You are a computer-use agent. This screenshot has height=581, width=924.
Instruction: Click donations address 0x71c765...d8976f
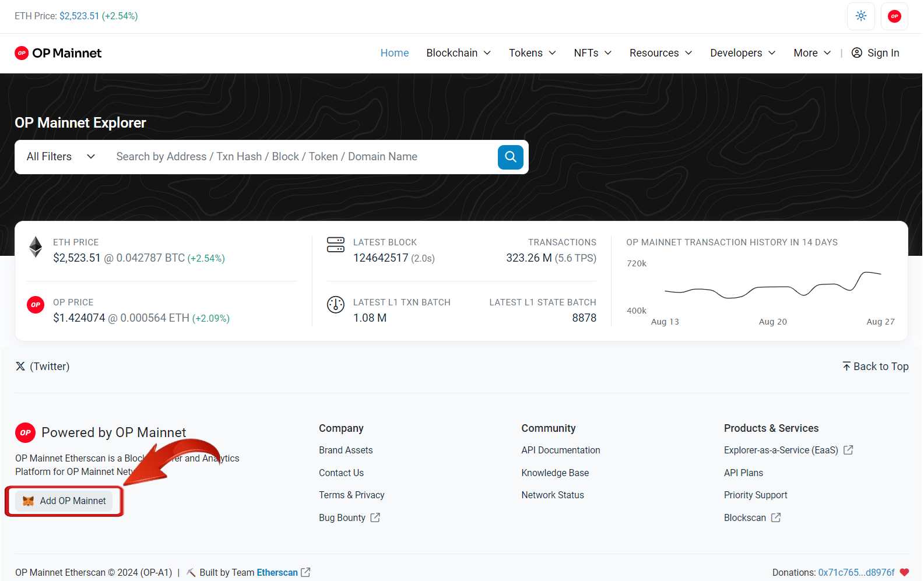[x=856, y=573]
